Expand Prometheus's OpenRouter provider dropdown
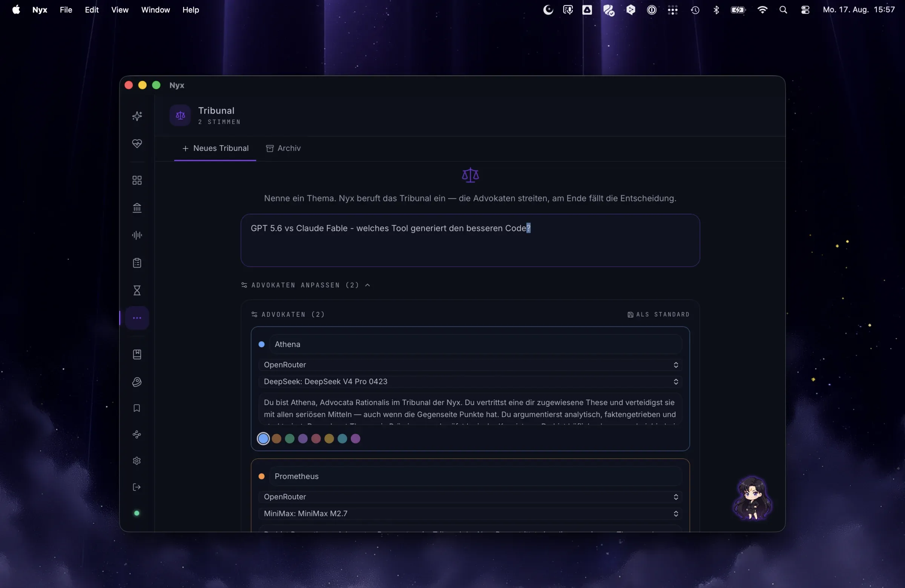Viewport: 905px width, 588px height. coord(470,497)
